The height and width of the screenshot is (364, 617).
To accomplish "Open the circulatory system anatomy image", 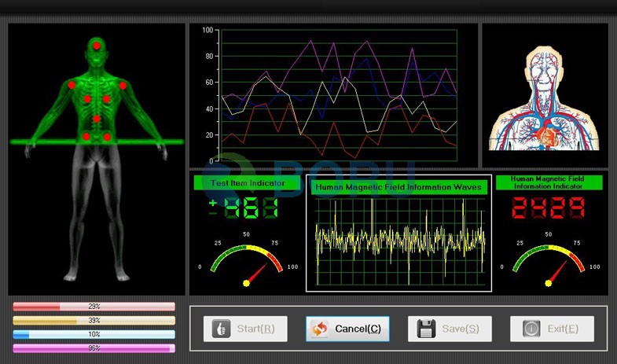I will [545, 96].
